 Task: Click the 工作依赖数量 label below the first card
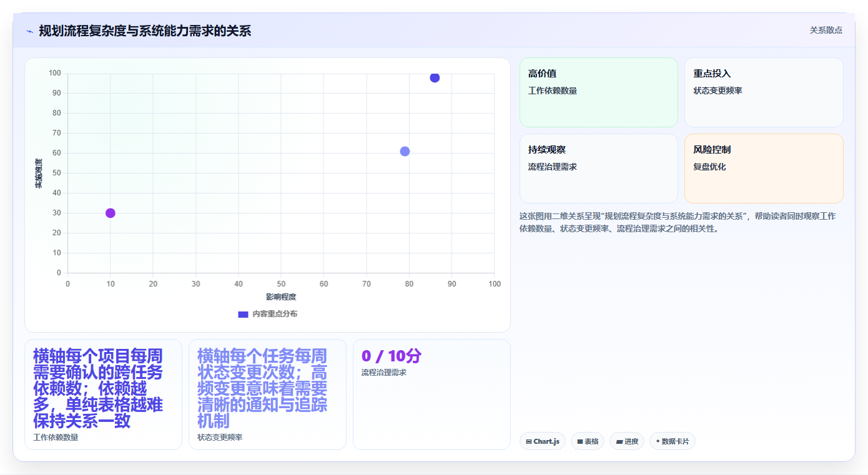coord(56,438)
